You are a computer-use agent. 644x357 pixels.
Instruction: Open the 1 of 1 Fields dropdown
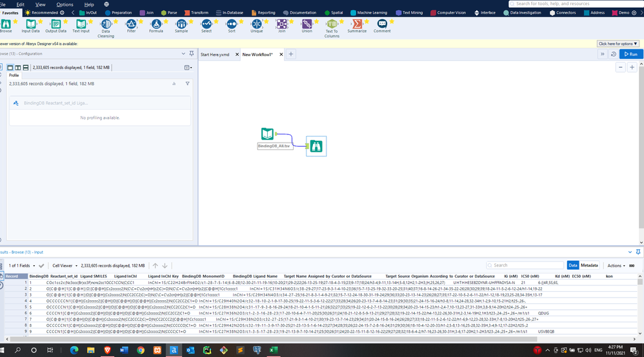22,266
